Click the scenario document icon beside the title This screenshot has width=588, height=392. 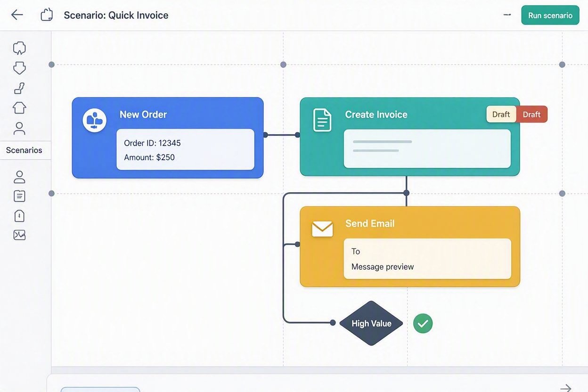tap(47, 15)
